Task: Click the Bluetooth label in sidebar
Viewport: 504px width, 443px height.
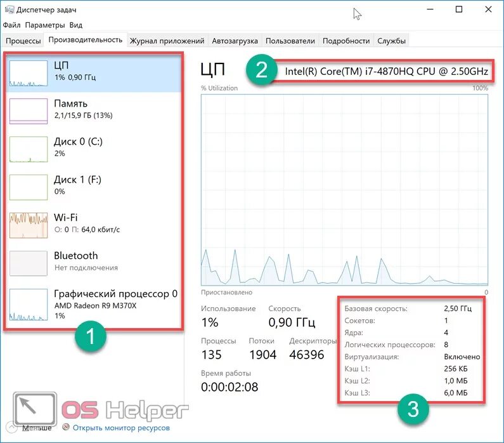Action: coord(76,255)
